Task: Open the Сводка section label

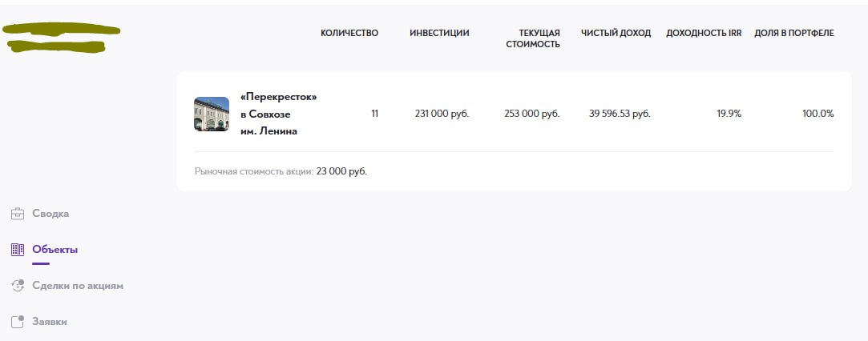Action: 50,214
